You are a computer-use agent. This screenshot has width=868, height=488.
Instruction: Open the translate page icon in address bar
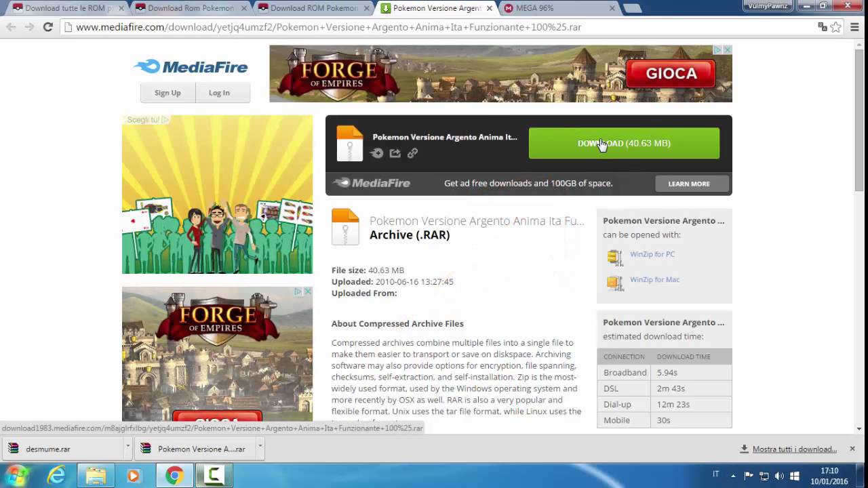tap(823, 27)
